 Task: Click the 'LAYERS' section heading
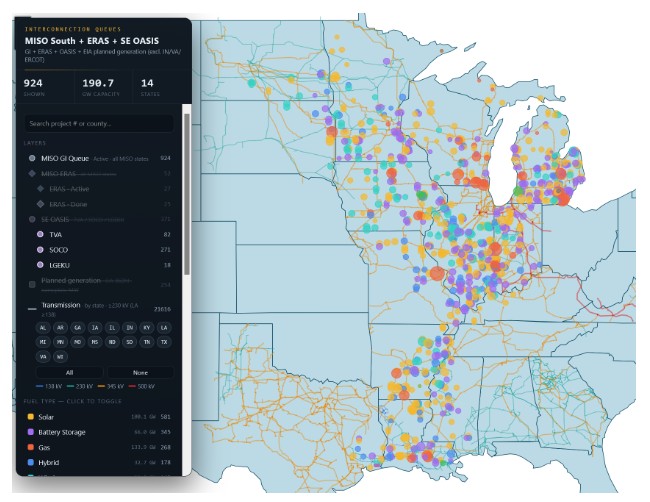click(35, 143)
